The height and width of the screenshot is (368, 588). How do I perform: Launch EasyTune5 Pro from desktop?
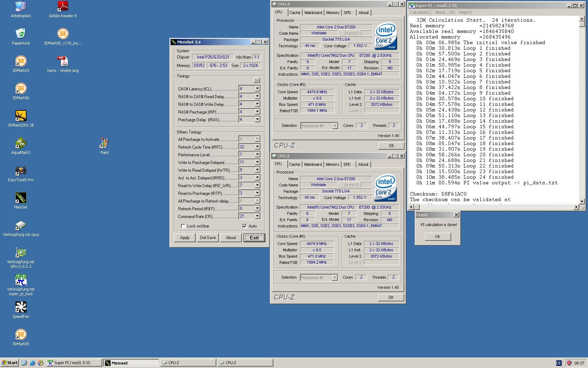21,171
